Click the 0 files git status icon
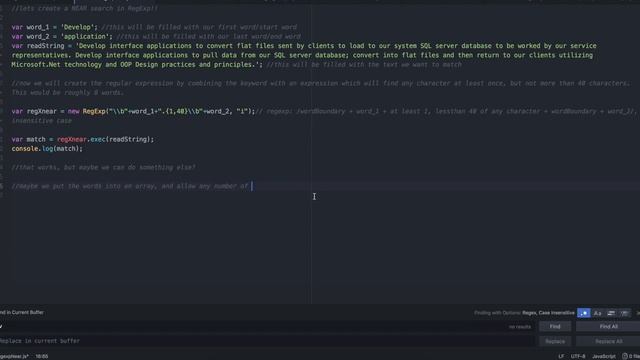The height and width of the screenshot is (360, 640). pos(631,356)
